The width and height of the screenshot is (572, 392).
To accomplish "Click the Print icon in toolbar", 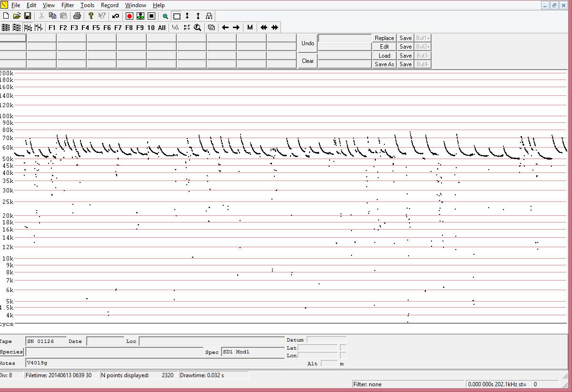I will point(77,16).
